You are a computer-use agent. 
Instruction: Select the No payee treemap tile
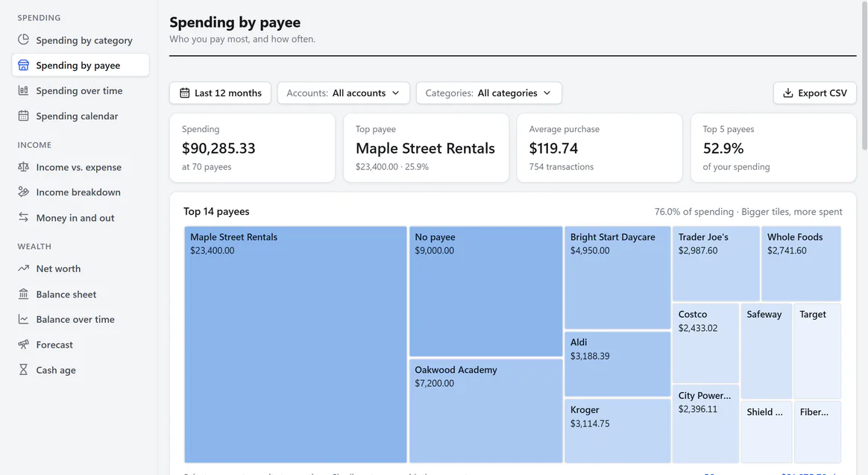click(x=486, y=292)
